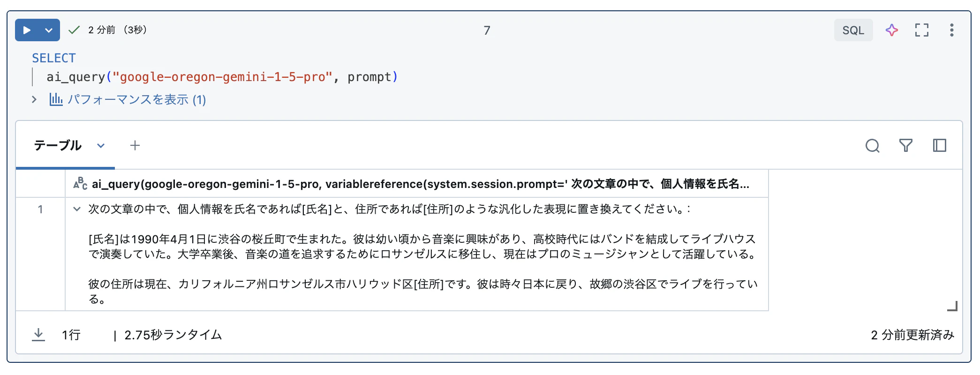Add a new visualization tab

pos(135,145)
